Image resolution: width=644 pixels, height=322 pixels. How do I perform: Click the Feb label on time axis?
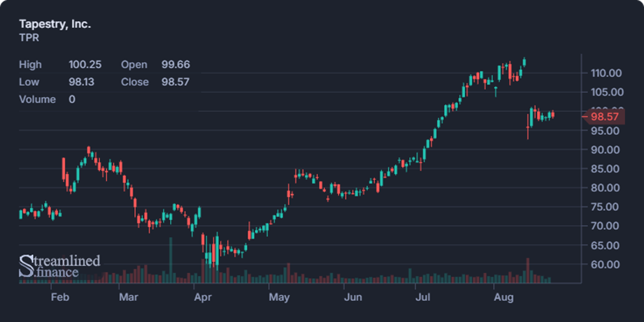pos(60,297)
